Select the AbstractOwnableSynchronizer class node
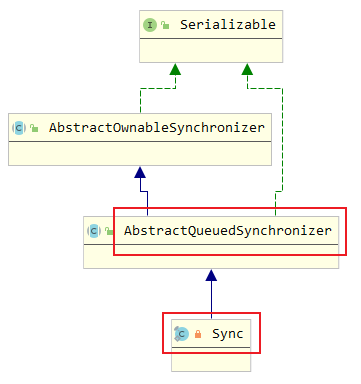Image resolution: width=361 pixels, height=384 pixels. pos(140,139)
